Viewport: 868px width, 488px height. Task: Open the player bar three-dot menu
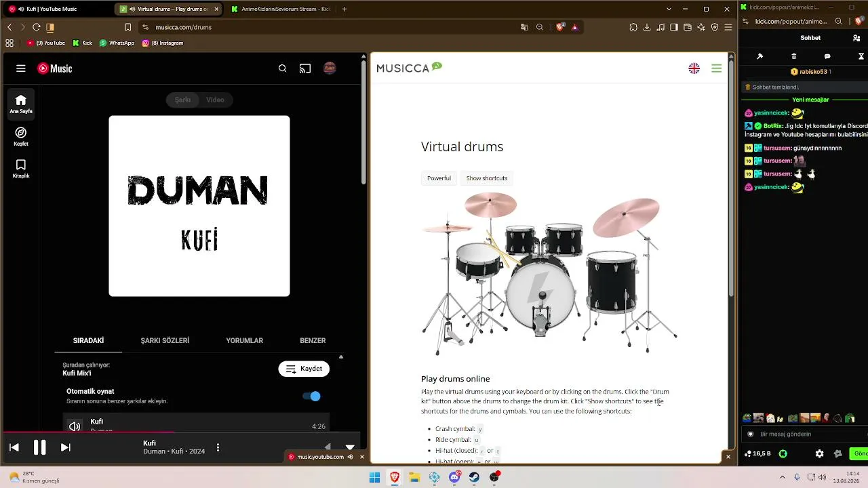[x=218, y=447]
